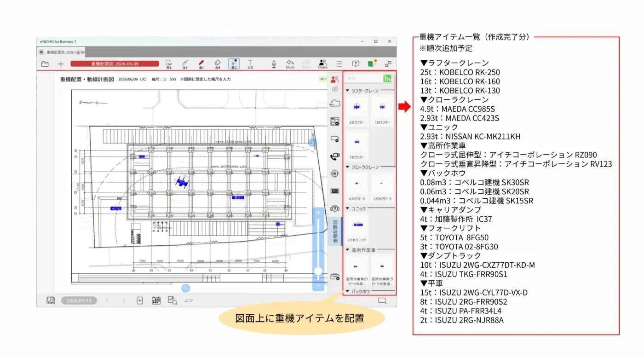The image size is (644, 358).
Task: Open the toolbox-with-gear icon in the side strip
Action: click(335, 277)
